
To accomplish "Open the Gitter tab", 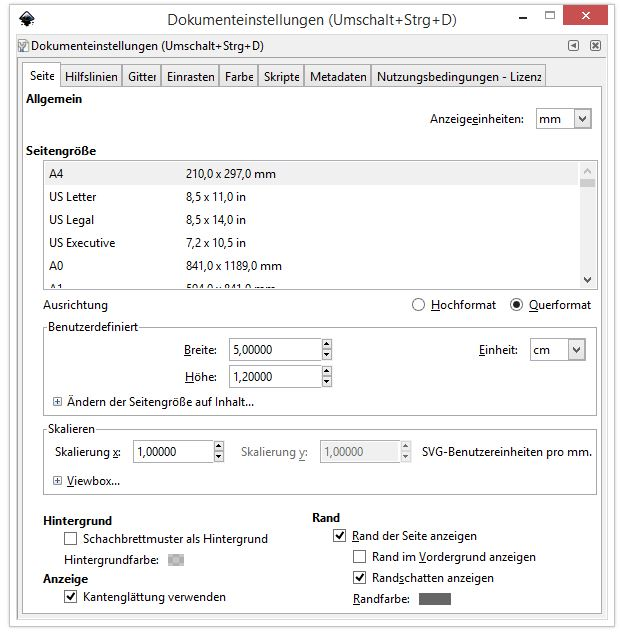I will 142,77.
